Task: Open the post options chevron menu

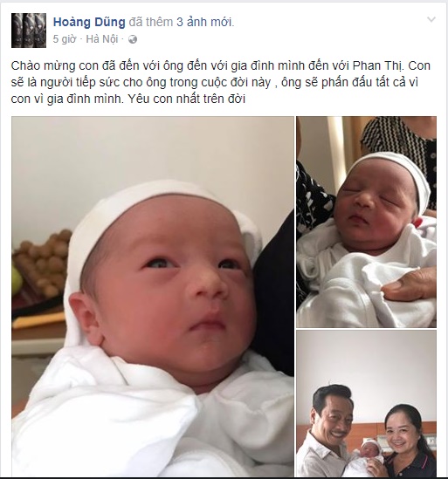Action: [x=431, y=20]
